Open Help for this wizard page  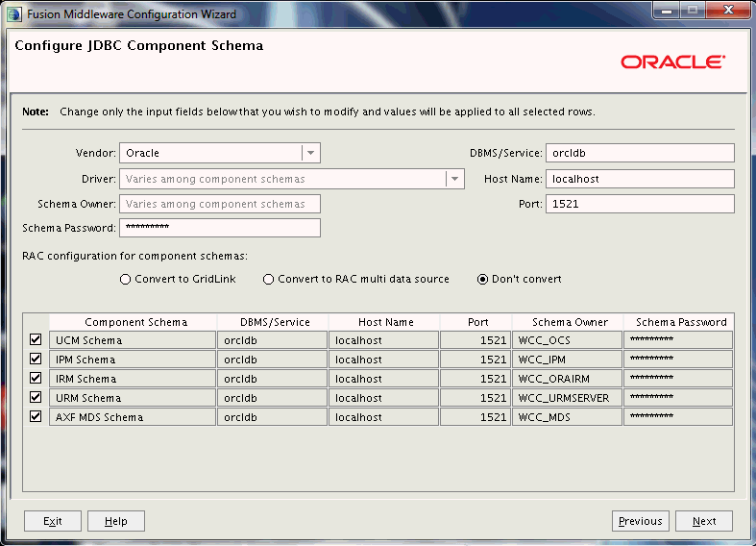[116, 521]
